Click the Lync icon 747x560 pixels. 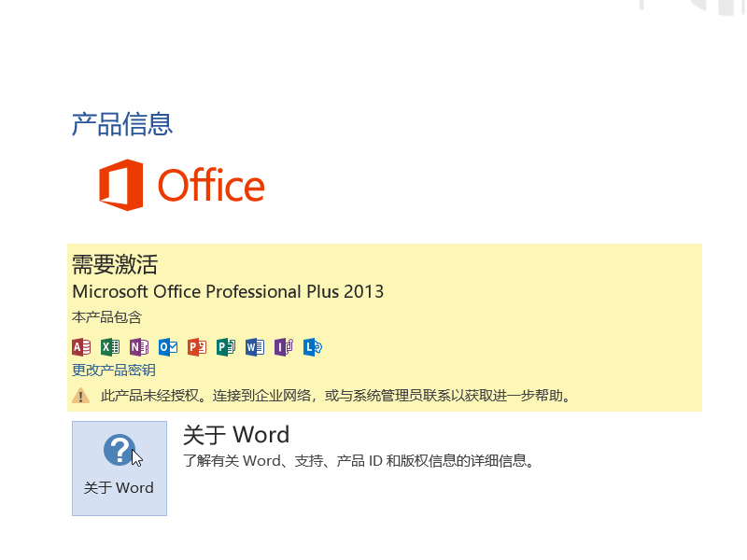pyautogui.click(x=313, y=347)
